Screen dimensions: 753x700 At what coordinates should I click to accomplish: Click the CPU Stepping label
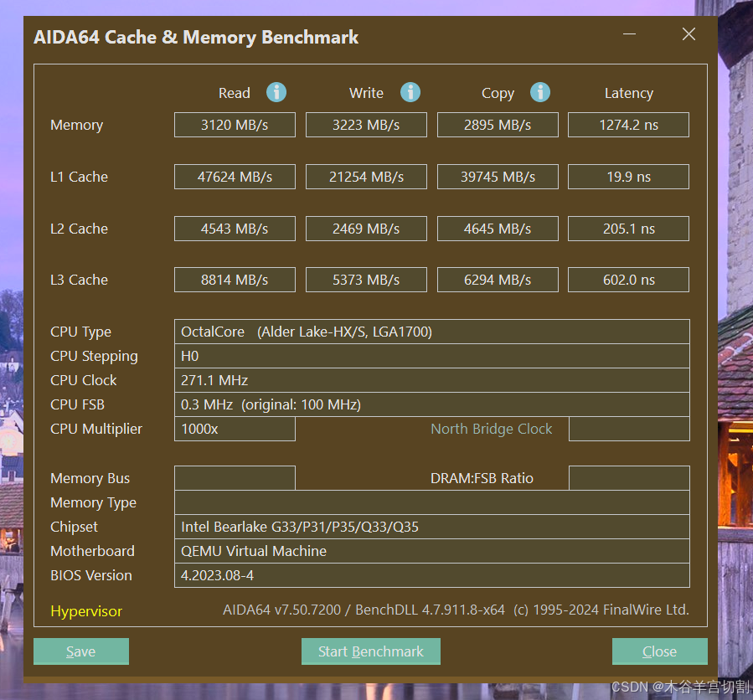coord(94,356)
